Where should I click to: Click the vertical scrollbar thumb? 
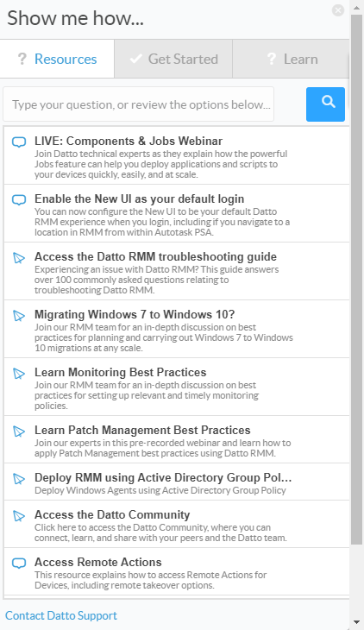[357, 280]
